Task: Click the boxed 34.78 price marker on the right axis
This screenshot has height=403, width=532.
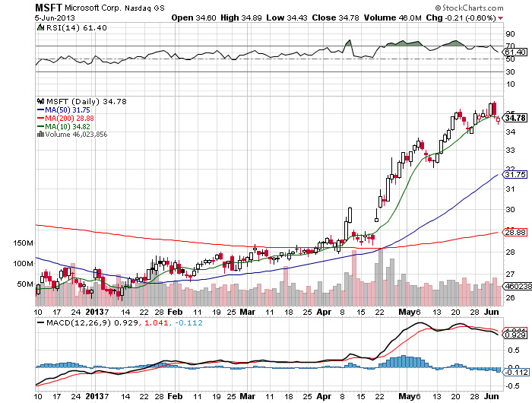Action: pos(515,118)
